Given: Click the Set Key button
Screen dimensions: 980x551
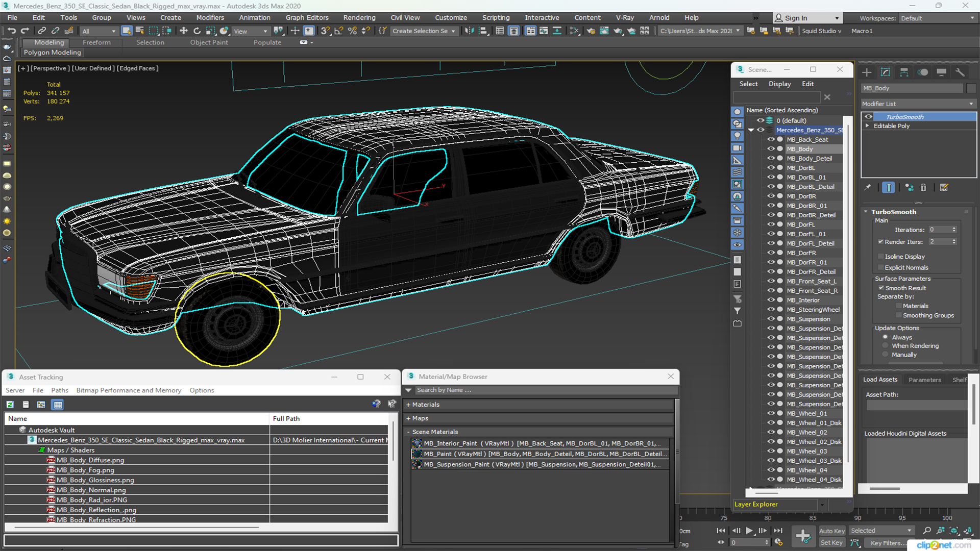Looking at the screenshot, I should (x=831, y=543).
